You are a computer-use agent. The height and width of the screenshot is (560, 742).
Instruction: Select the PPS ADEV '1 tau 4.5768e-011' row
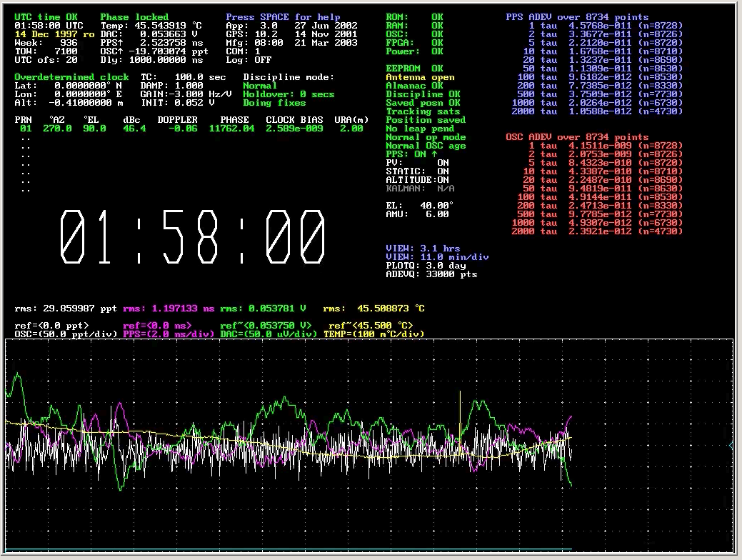pyautogui.click(x=606, y=26)
